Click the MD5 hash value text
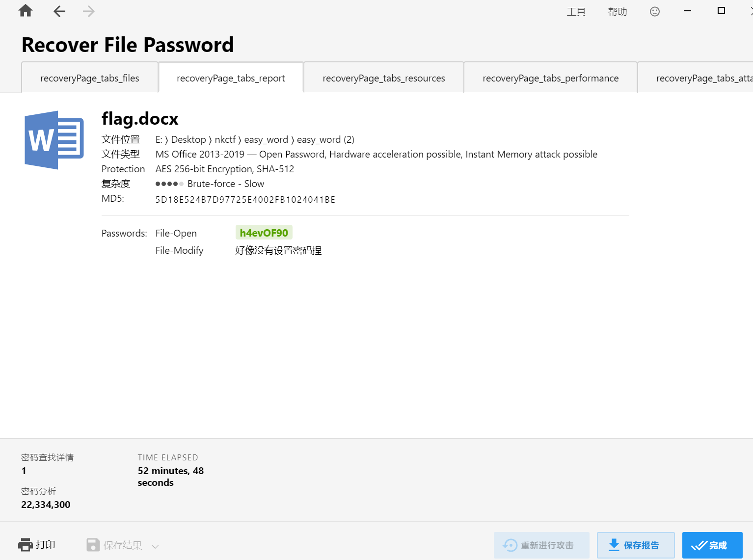 click(x=245, y=199)
